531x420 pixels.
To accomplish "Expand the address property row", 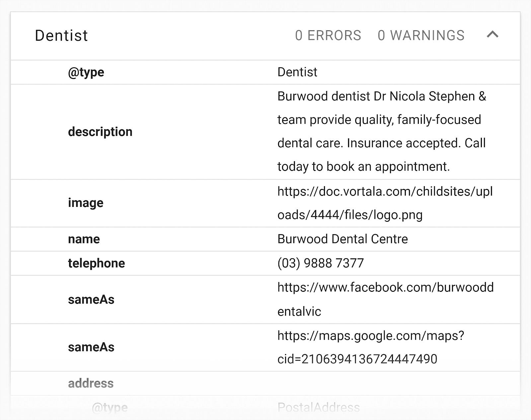I will click(x=91, y=383).
